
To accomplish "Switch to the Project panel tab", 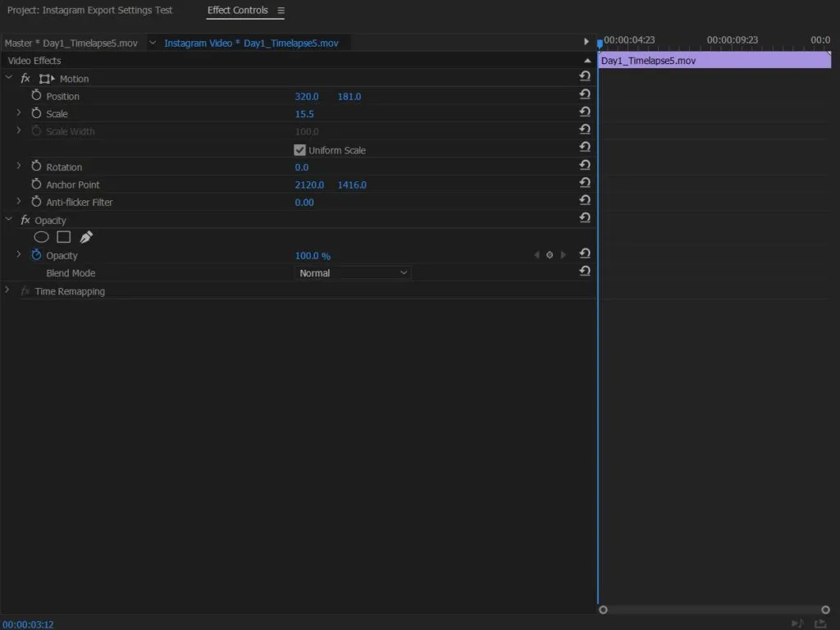I will coord(90,11).
